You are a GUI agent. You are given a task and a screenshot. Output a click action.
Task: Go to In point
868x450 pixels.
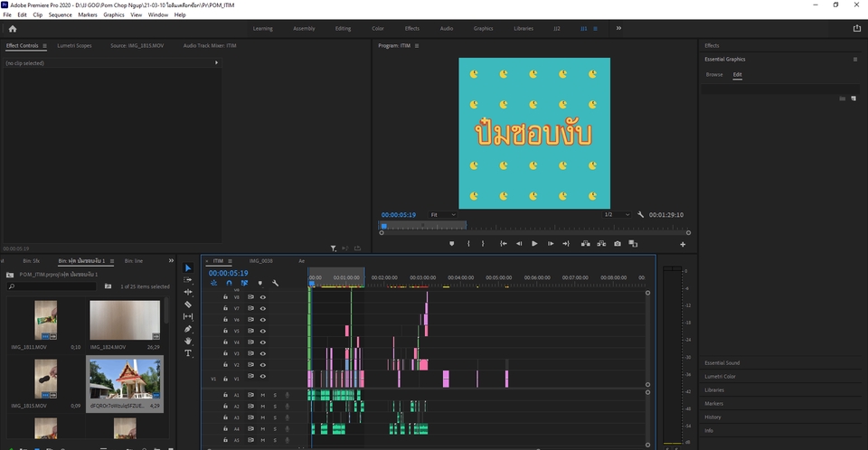(x=504, y=244)
